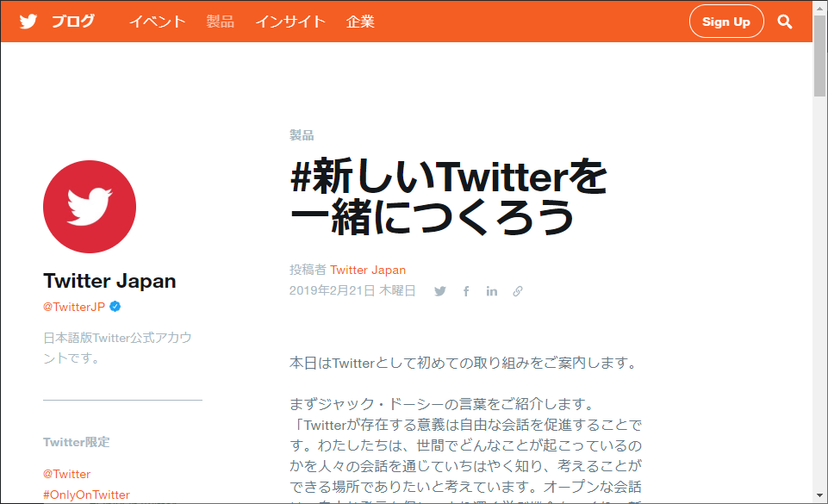
Task: Share the article via the Twitter icon
Action: click(439, 291)
